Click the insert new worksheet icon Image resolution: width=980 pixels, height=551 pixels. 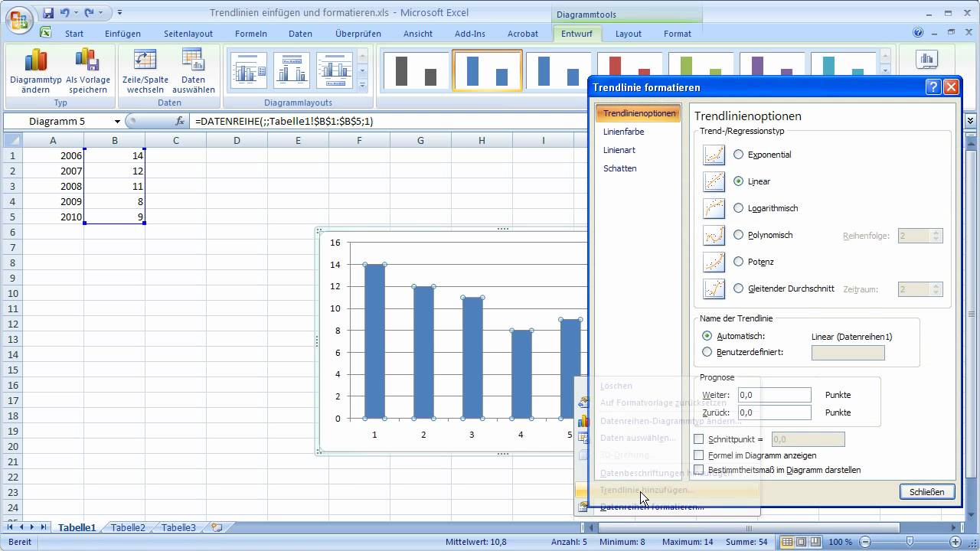coord(217,527)
